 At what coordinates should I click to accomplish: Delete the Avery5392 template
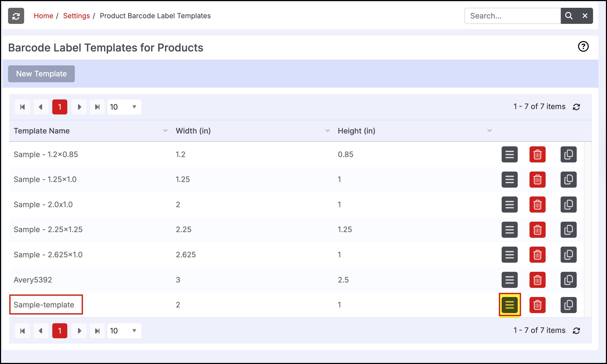coord(537,280)
